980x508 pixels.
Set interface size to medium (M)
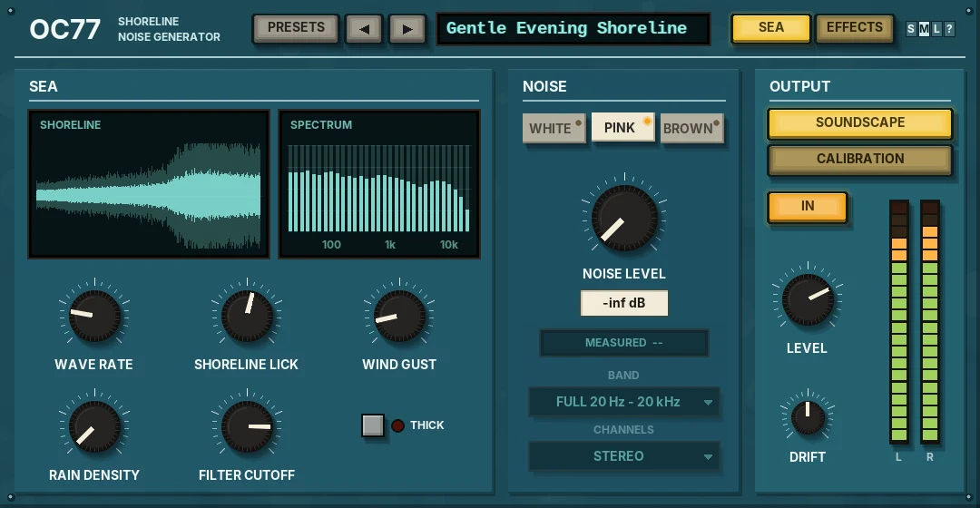point(924,29)
